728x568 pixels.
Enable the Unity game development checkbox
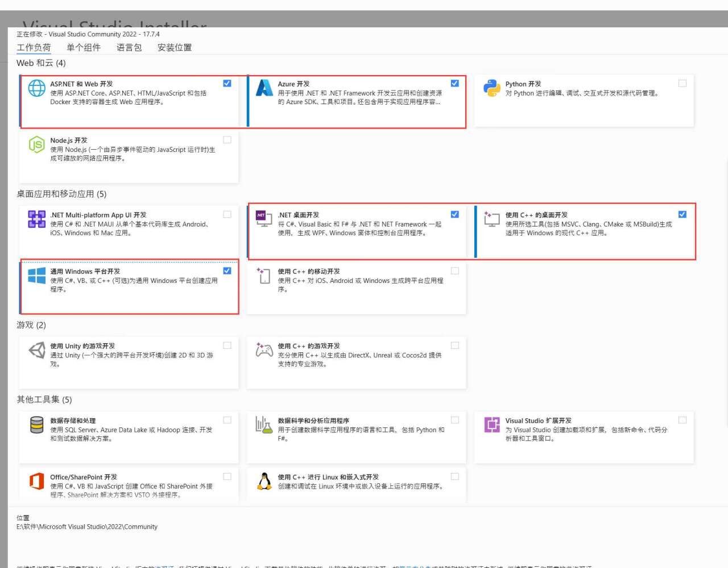227,345
